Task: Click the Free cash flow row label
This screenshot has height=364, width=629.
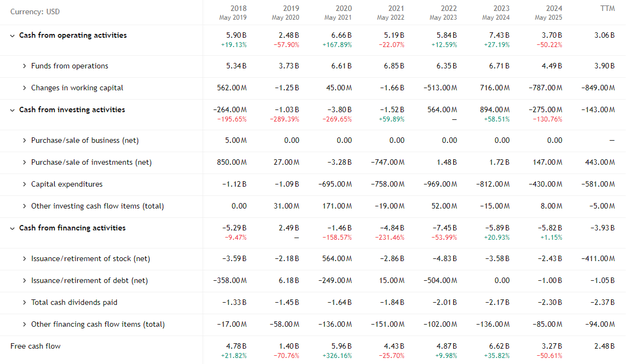Action: (x=36, y=346)
